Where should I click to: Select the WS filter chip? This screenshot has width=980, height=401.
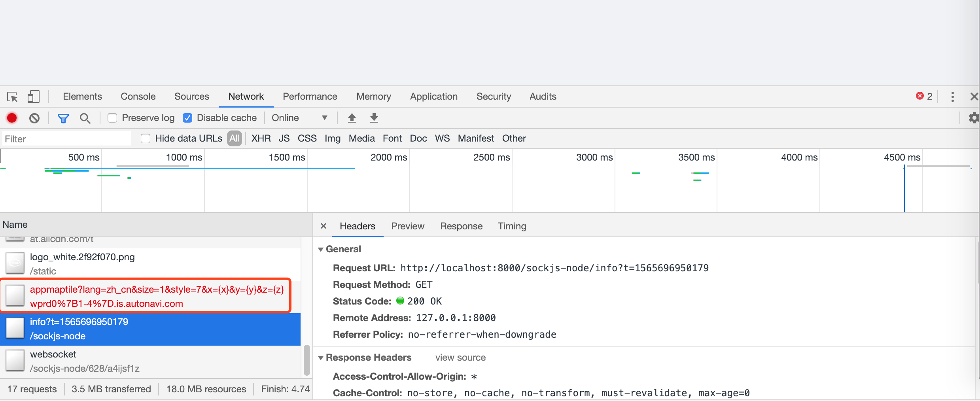[x=442, y=138]
